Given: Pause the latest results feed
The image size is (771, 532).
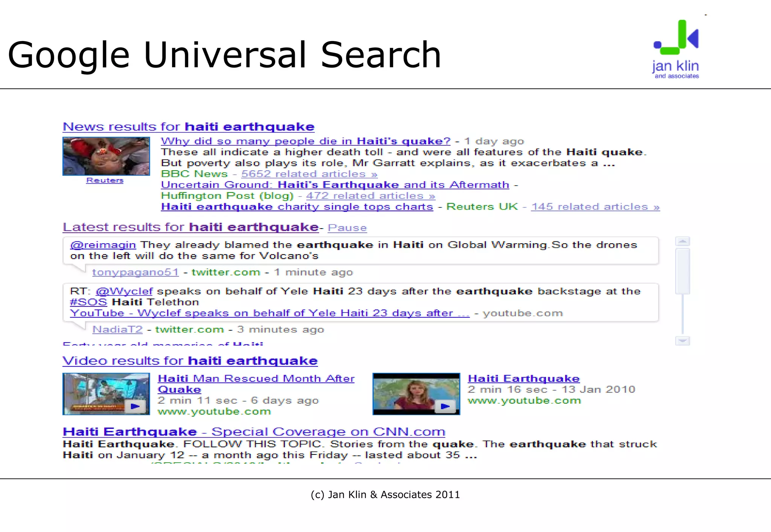Looking at the screenshot, I should tap(347, 228).
